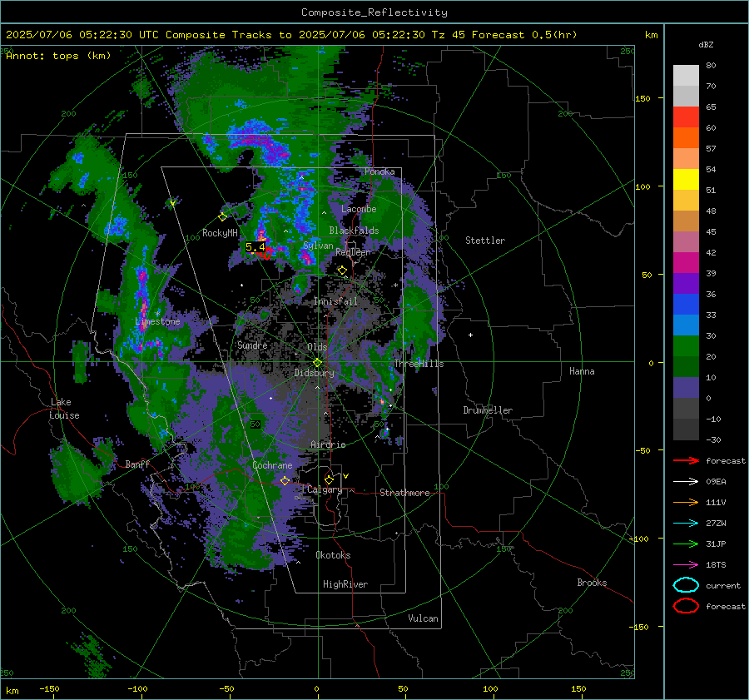Click the Ponoka city label
Image resolution: width=749 pixels, height=700 pixels.
click(379, 171)
